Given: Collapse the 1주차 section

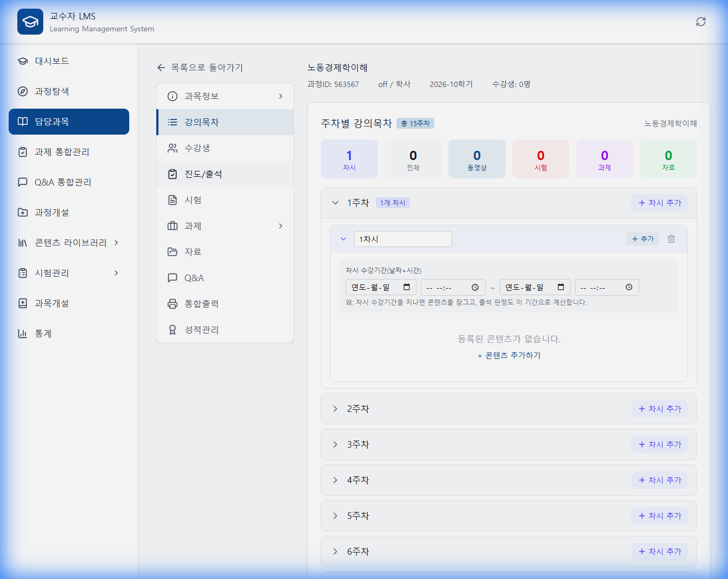Looking at the screenshot, I should click(x=335, y=203).
